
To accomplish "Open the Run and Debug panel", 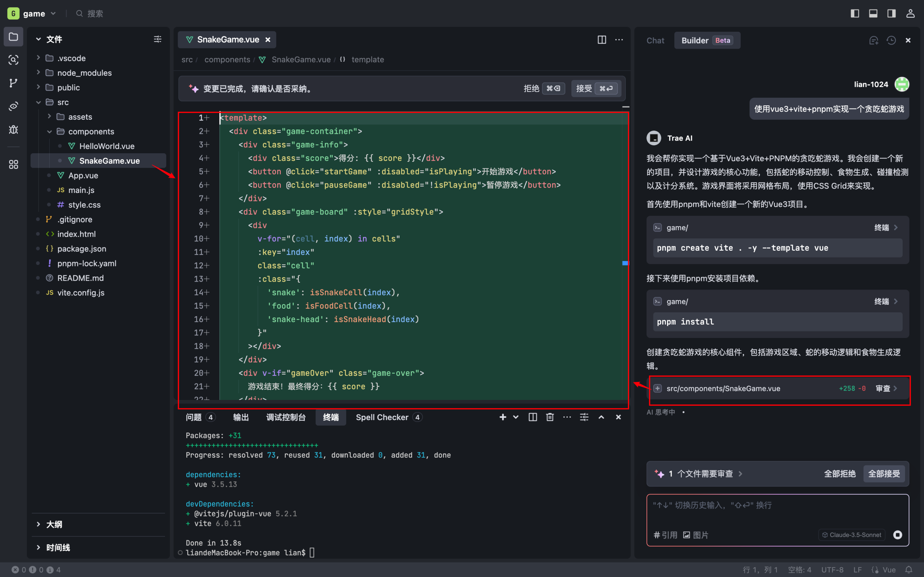I will [x=13, y=129].
